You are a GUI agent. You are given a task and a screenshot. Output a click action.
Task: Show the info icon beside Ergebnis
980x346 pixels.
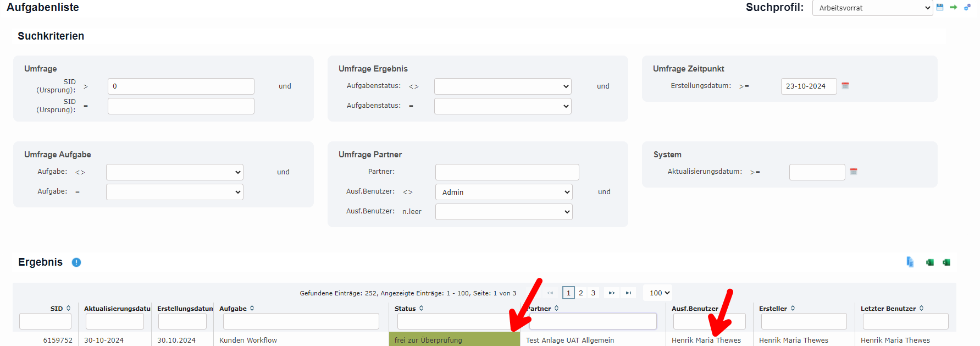click(76, 262)
